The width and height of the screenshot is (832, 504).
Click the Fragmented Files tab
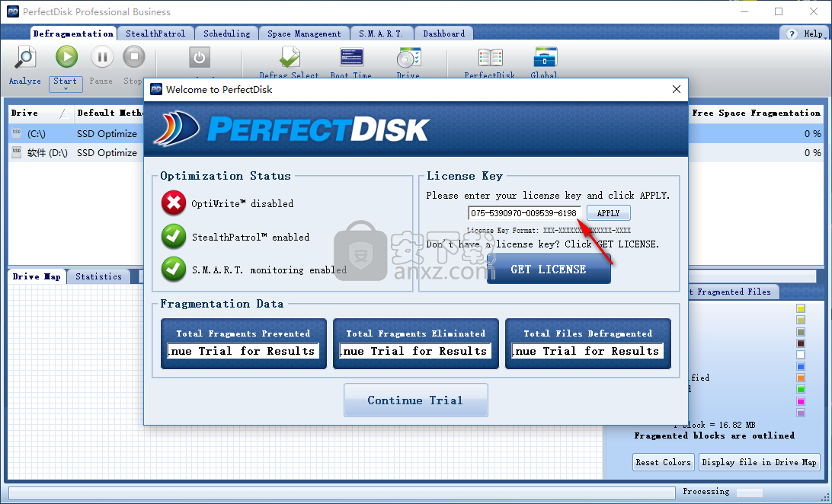point(733,292)
